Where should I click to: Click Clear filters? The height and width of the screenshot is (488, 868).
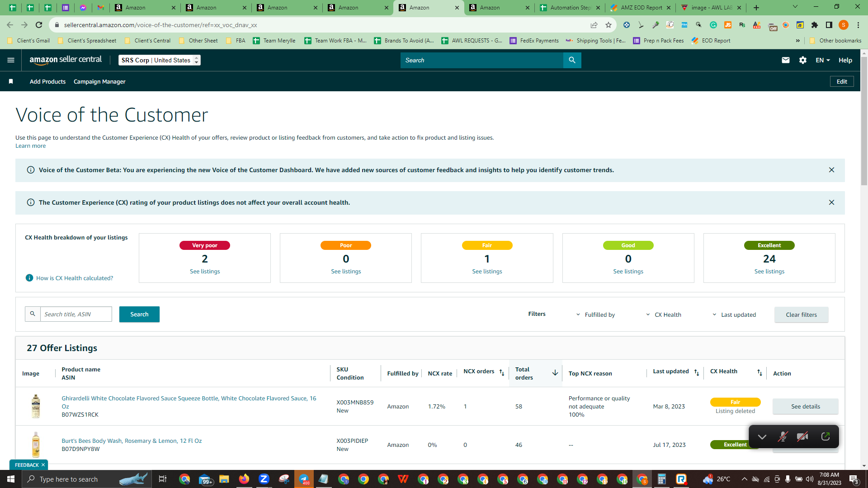[801, 314]
